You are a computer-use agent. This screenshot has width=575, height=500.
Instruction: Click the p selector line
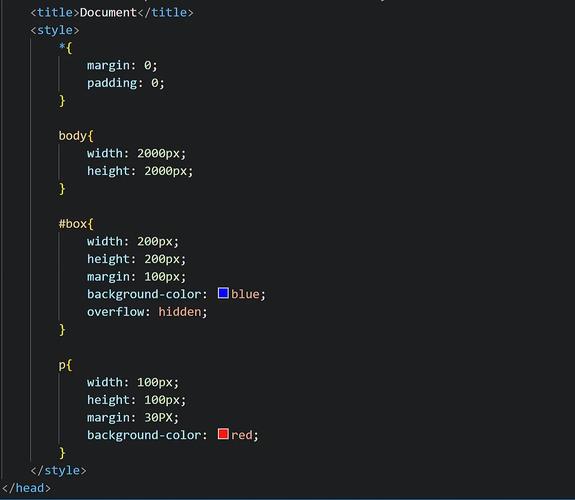[65, 365]
